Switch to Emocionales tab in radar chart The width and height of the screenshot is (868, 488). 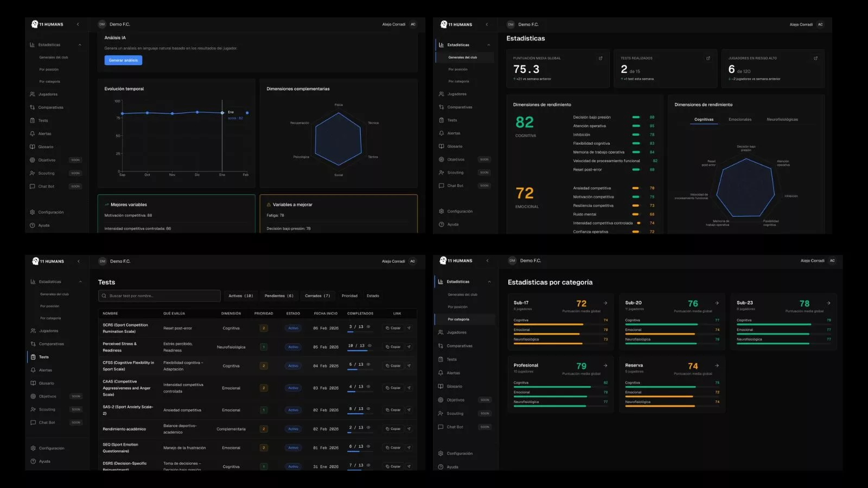(740, 119)
